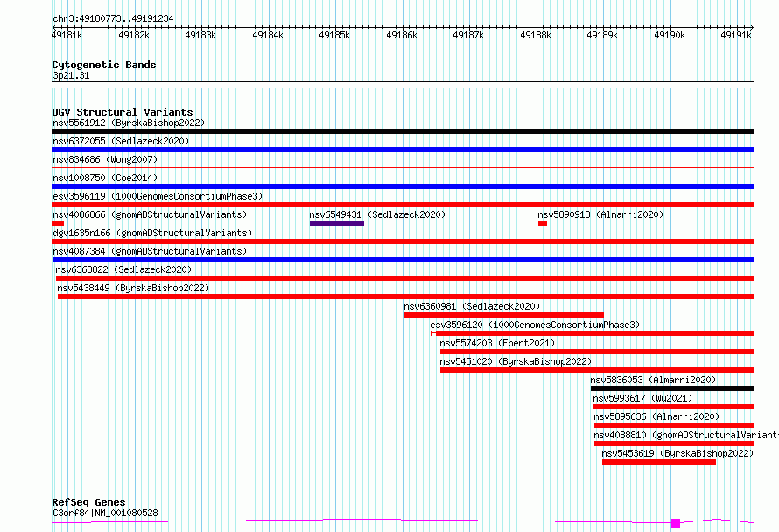The width and height of the screenshot is (779, 532).
Task: Open nsv6368822 (Sedlazeck2020) variant label
Action: click(x=123, y=269)
